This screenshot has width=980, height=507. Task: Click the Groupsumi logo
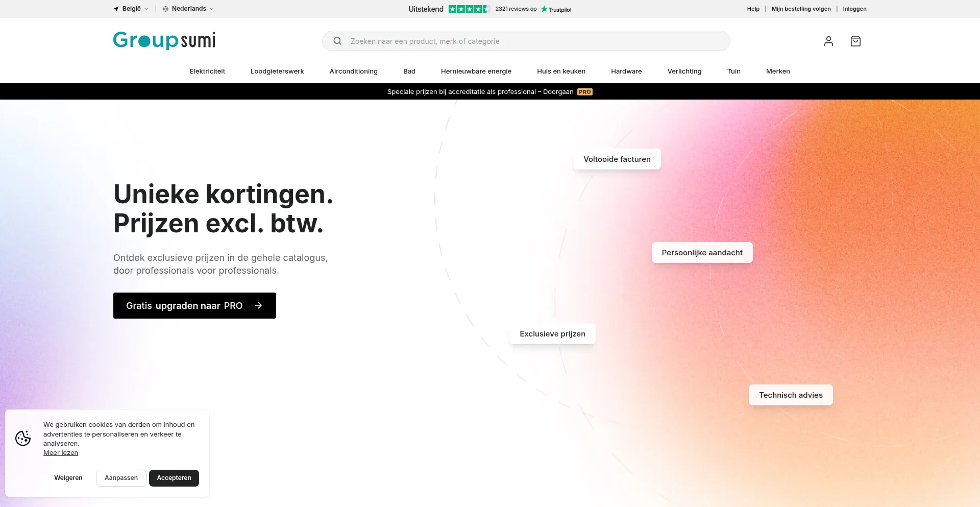pos(164,40)
